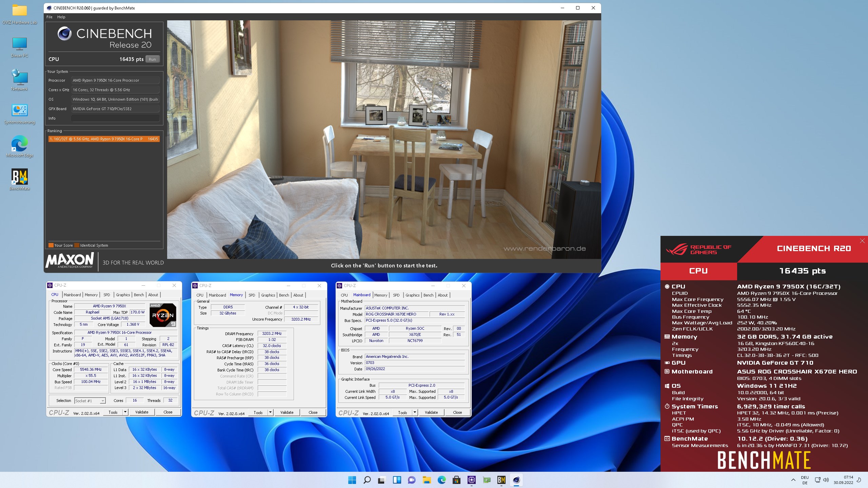Close the BenchMate result overlay
Viewport: 868px width, 488px height.
tap(862, 241)
